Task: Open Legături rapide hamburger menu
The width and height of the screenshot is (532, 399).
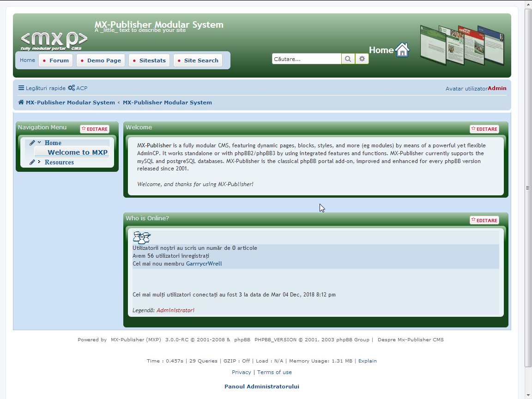Action: pyautogui.click(x=21, y=88)
